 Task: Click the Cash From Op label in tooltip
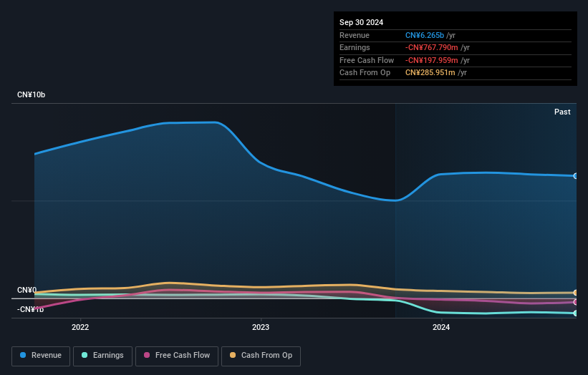tap(365, 73)
